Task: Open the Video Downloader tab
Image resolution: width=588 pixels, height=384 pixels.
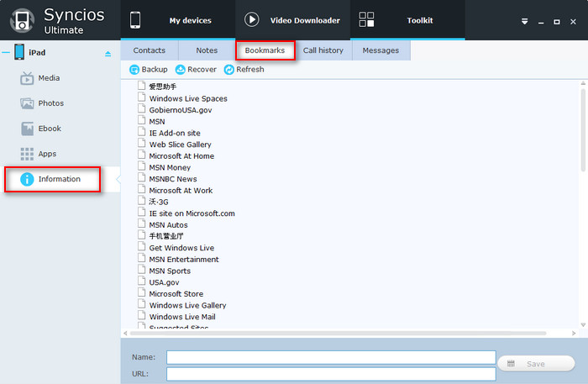Action: coord(293,20)
